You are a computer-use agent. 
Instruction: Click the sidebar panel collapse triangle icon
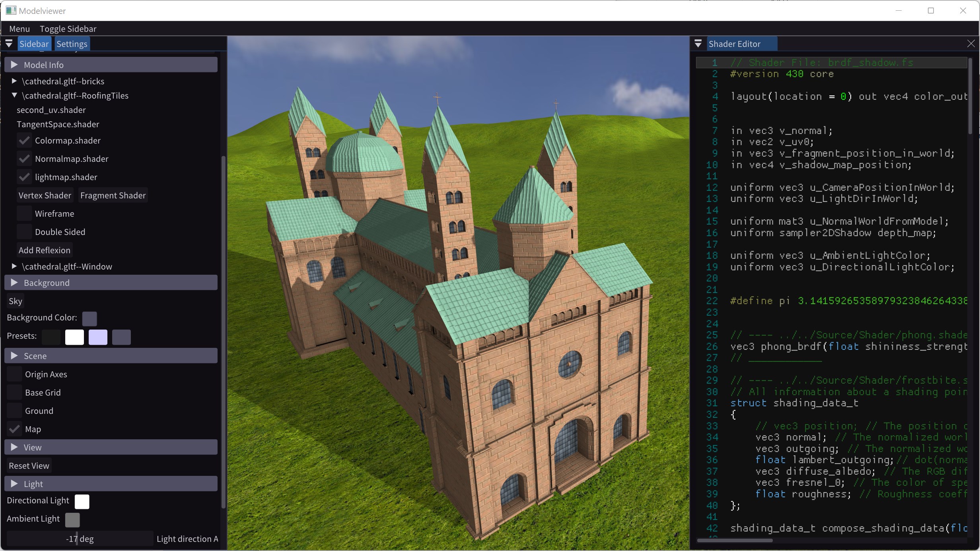click(9, 44)
